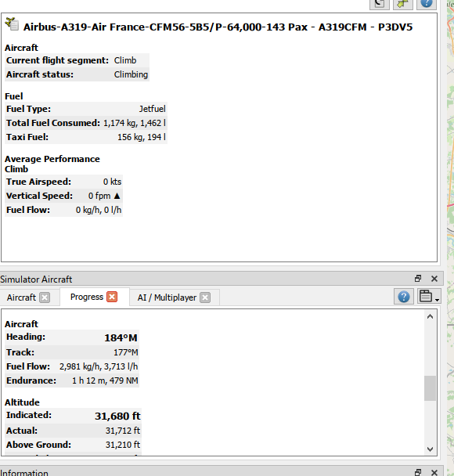Open the AI / Multiplayer tab
454x476 pixels.
point(167,297)
